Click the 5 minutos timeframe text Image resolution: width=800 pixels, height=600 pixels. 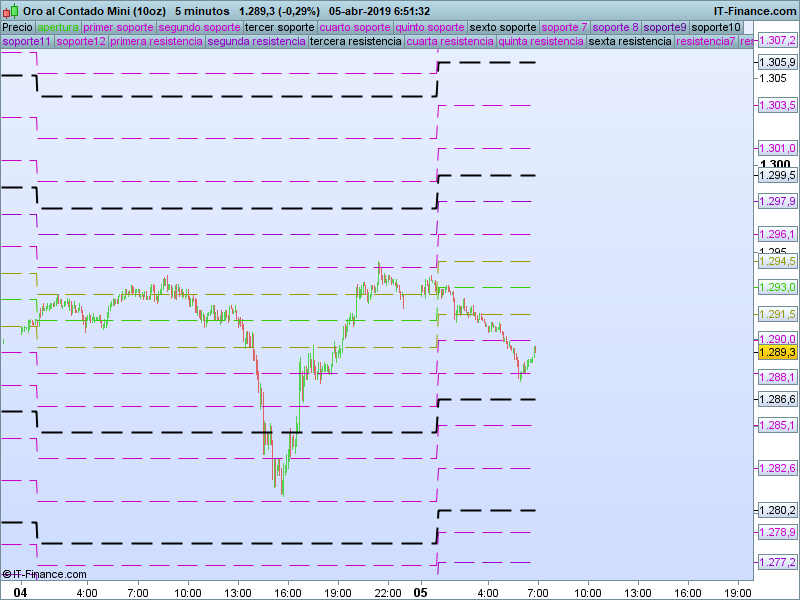point(202,11)
